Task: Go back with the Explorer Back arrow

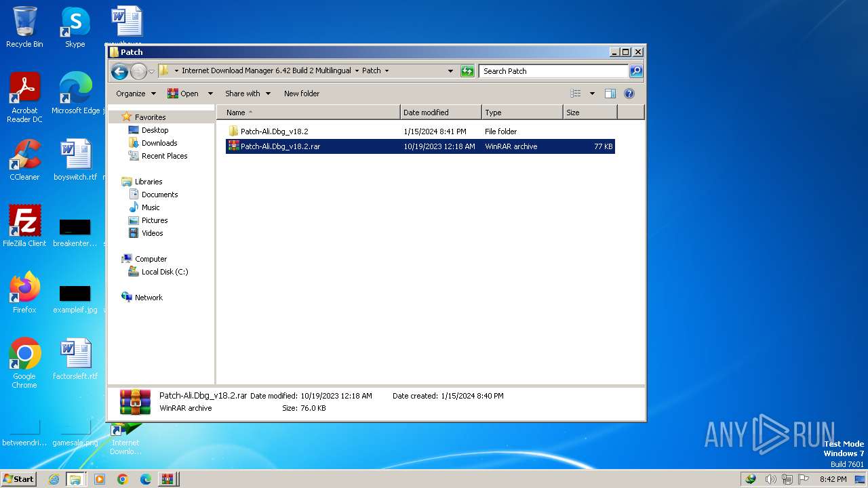Action: coord(119,71)
